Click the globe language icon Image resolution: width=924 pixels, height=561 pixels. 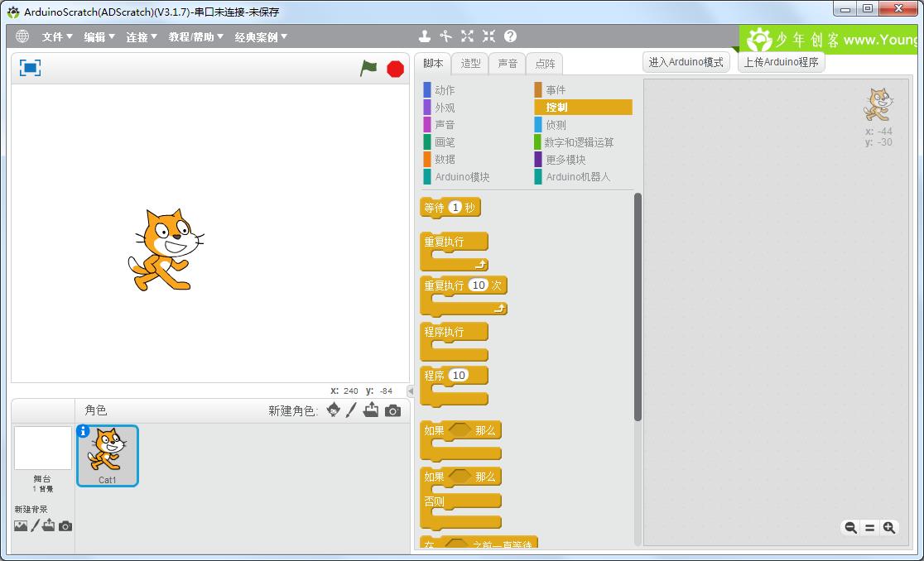pos(22,36)
